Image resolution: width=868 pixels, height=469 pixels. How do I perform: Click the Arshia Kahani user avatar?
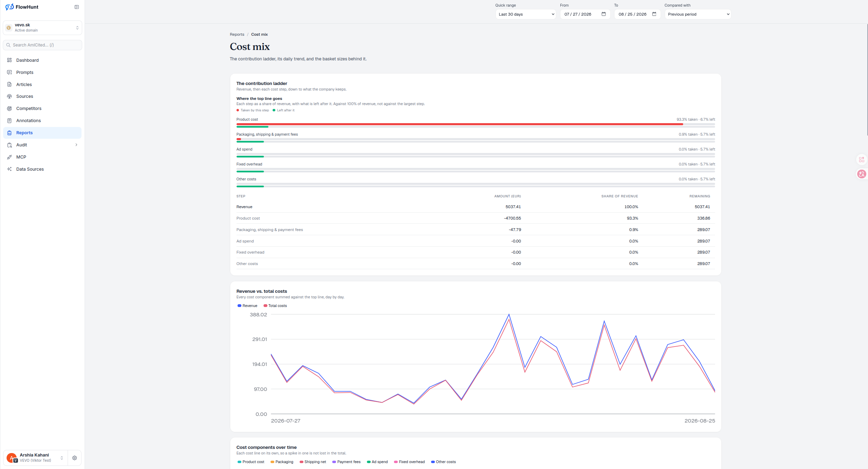[12, 458]
